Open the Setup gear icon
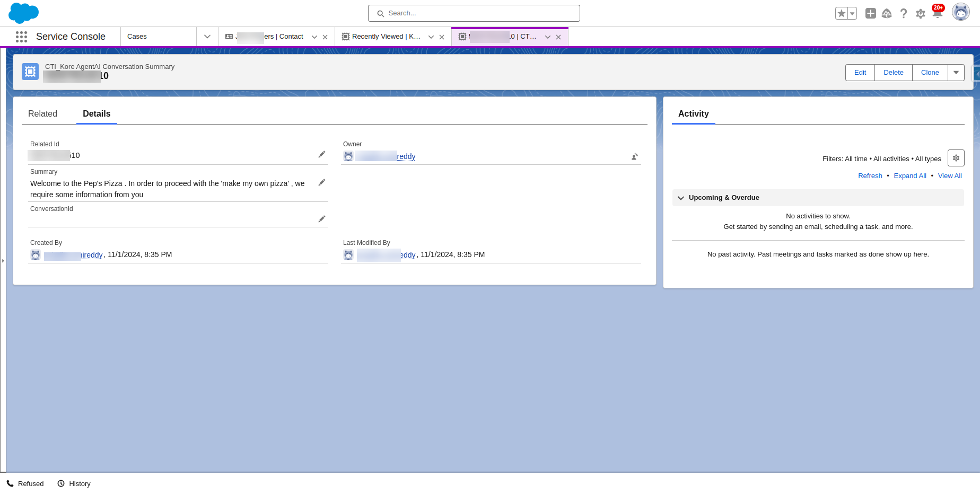Screen dimensions: 980x494 pyautogui.click(x=921, y=14)
